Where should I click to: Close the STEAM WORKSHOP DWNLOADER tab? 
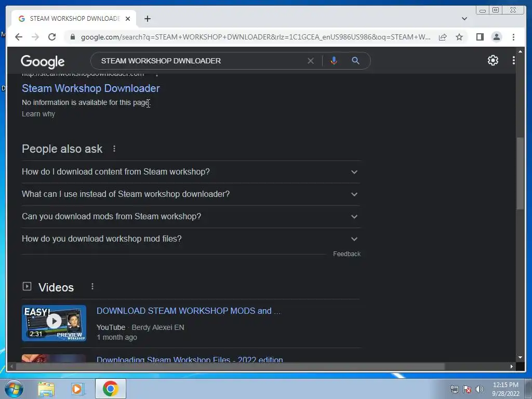click(128, 19)
